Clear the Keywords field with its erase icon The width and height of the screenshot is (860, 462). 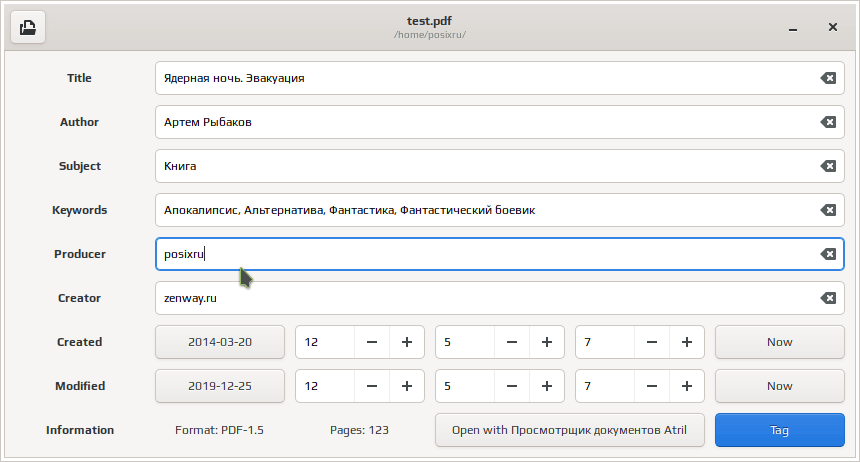(828, 210)
